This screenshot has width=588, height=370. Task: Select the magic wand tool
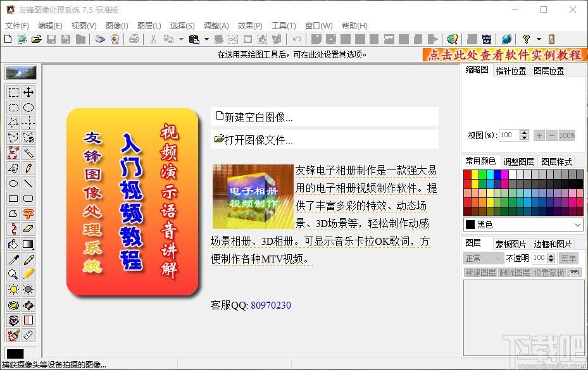click(x=28, y=153)
